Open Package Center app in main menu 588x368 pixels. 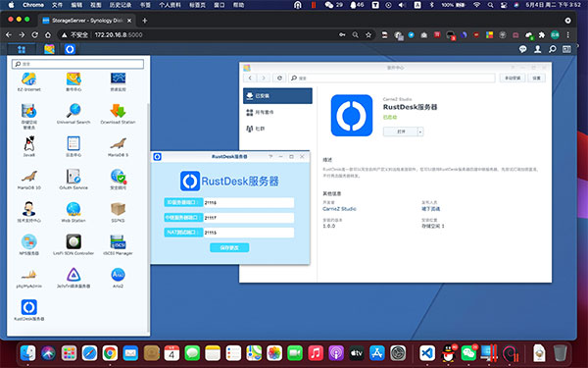(x=73, y=81)
